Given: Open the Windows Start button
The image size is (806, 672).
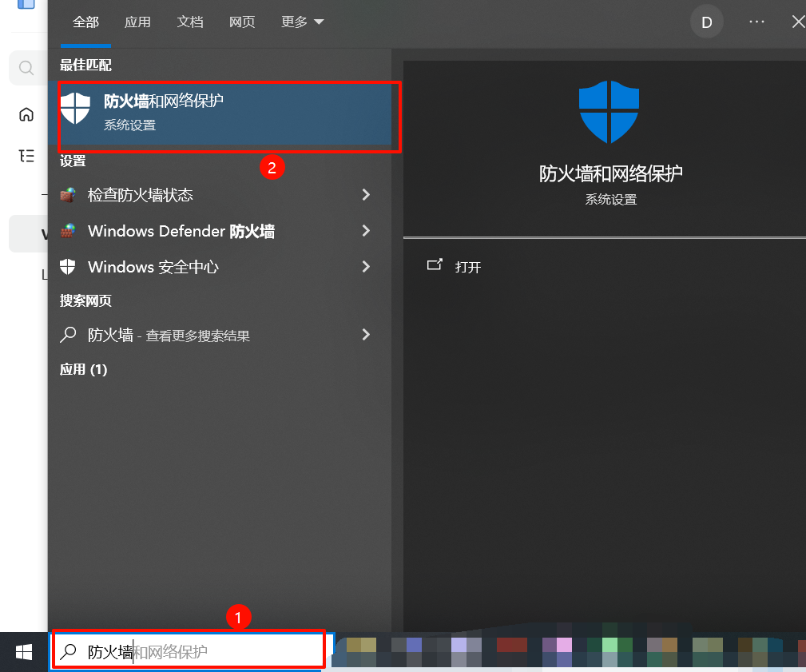Looking at the screenshot, I should tap(24, 653).
